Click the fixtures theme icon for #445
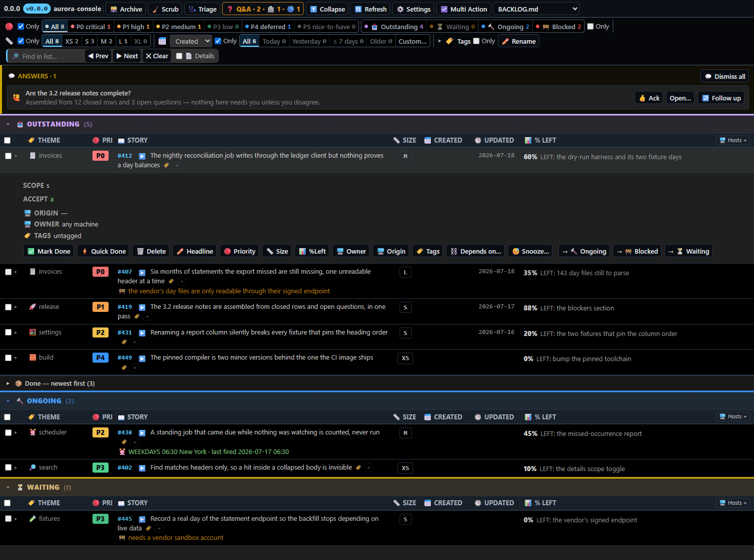Image resolution: width=754 pixels, height=560 pixels. (x=33, y=519)
